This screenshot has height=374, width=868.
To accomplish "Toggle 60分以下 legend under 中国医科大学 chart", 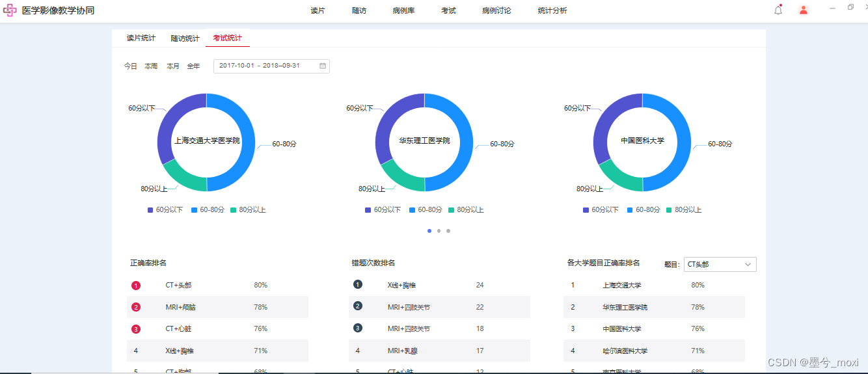I will pyautogui.click(x=601, y=210).
